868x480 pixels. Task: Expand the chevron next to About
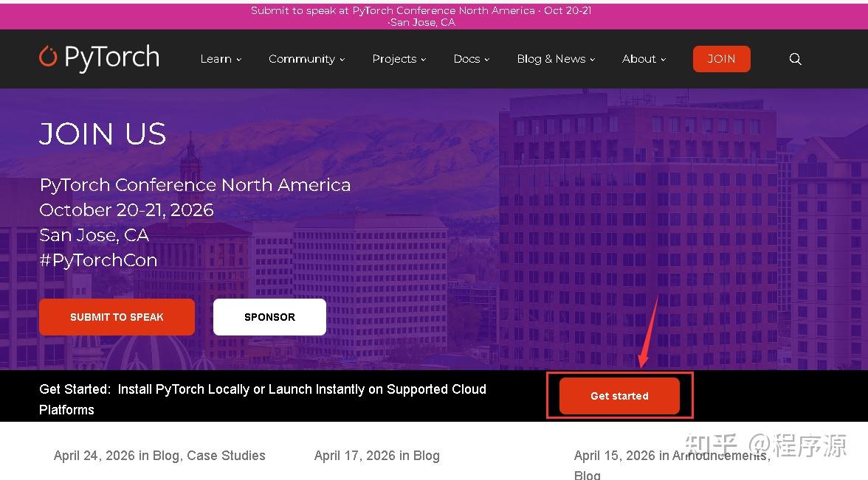click(663, 60)
